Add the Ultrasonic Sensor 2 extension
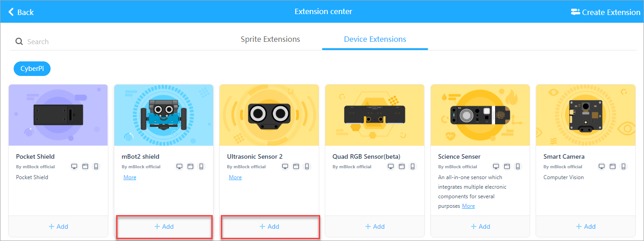This screenshot has height=241, width=644. (x=270, y=226)
